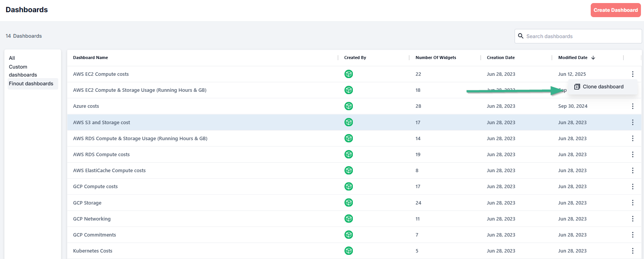Click the Finout creator icon for Azure costs
The width and height of the screenshot is (644, 259).
pyautogui.click(x=348, y=106)
